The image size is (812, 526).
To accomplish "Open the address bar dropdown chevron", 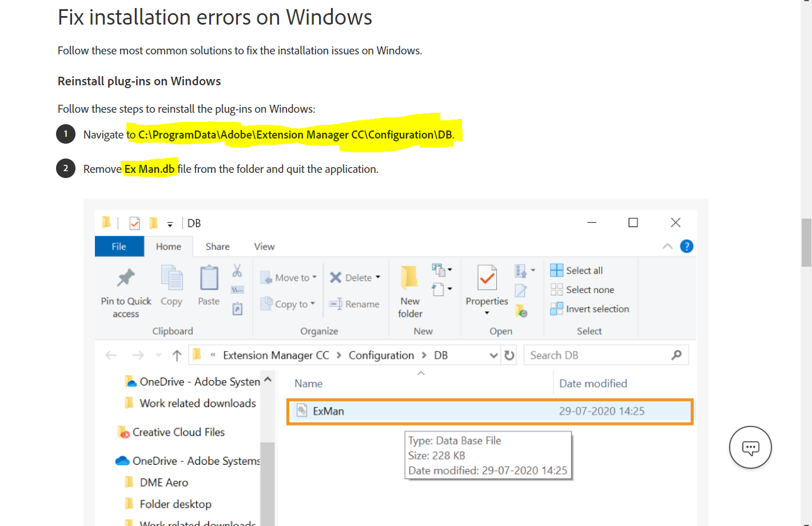I will (x=493, y=355).
